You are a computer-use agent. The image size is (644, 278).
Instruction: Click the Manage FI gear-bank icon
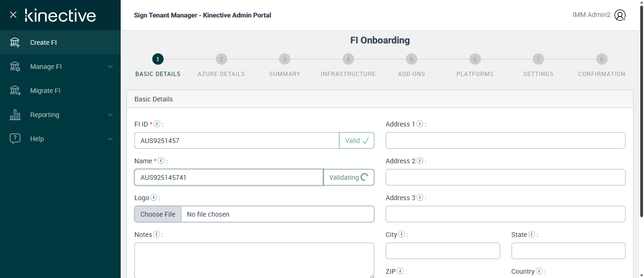[x=15, y=67]
